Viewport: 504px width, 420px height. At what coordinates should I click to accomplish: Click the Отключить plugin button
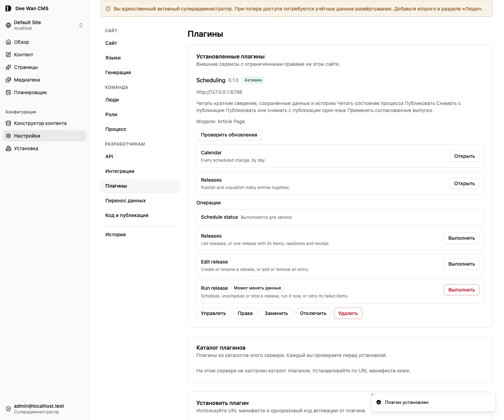tap(313, 313)
